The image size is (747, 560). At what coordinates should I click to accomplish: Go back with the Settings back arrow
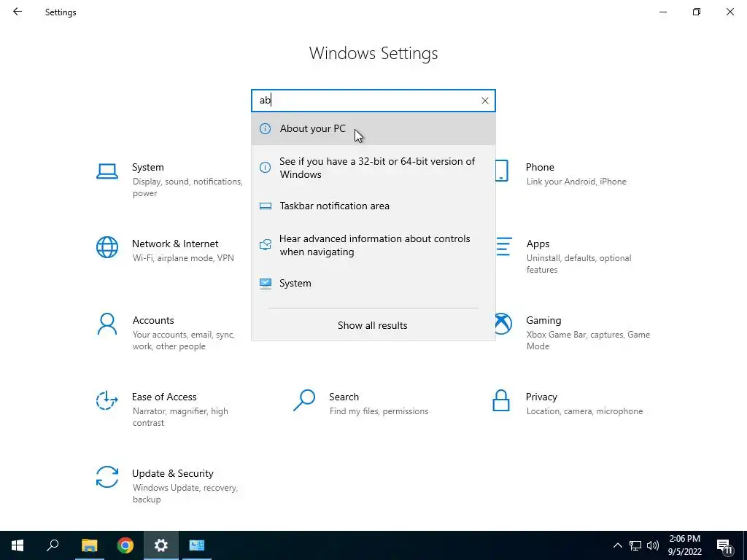18,12
